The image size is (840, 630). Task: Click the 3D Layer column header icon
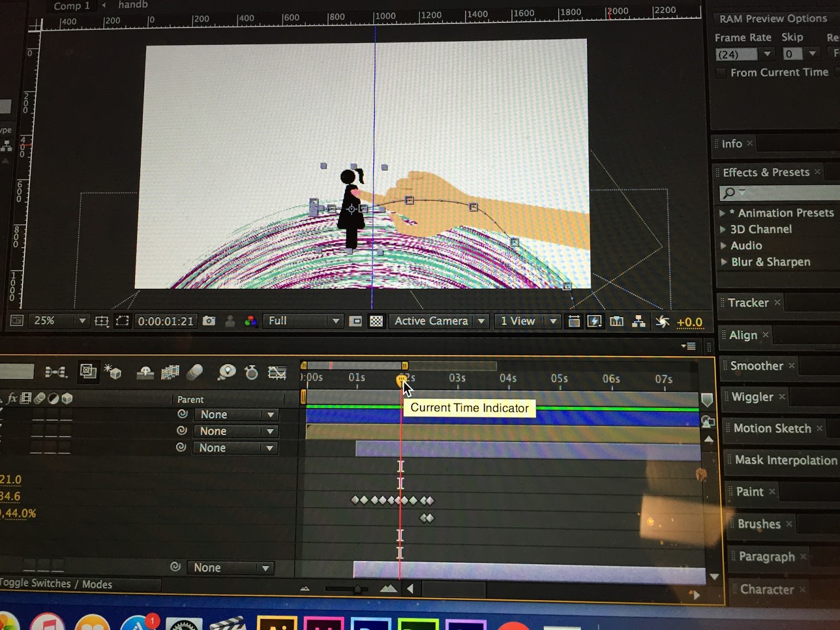pos(67,398)
